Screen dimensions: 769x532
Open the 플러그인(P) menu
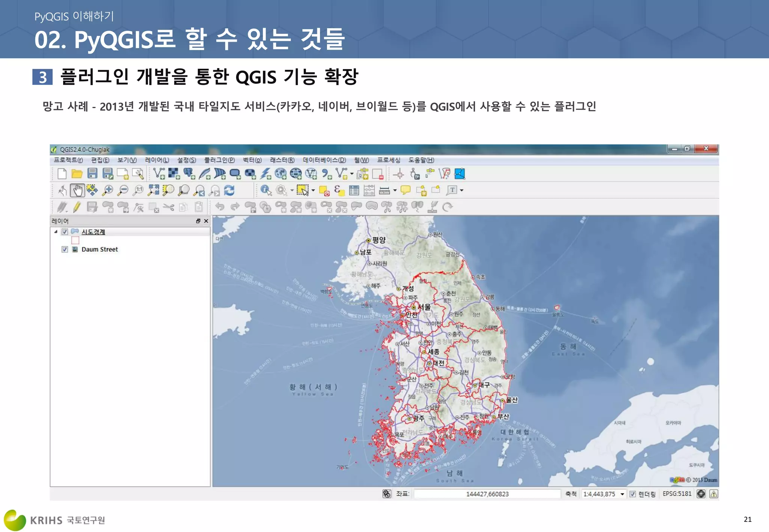click(219, 160)
